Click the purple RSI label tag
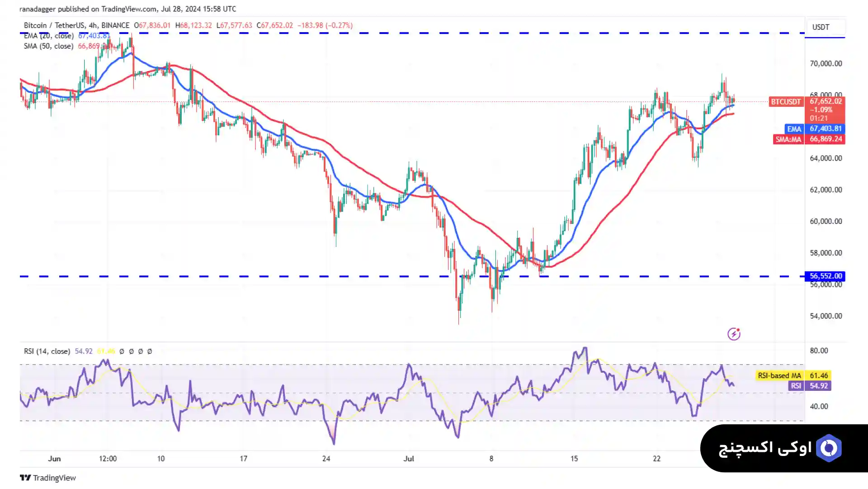Screen dimensions: 868x489 coord(796,386)
